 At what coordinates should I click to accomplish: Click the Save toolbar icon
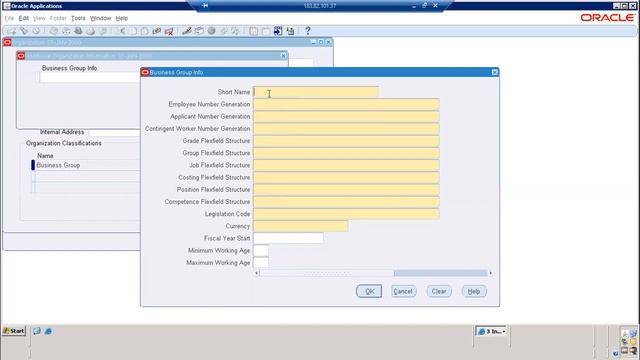point(53,31)
